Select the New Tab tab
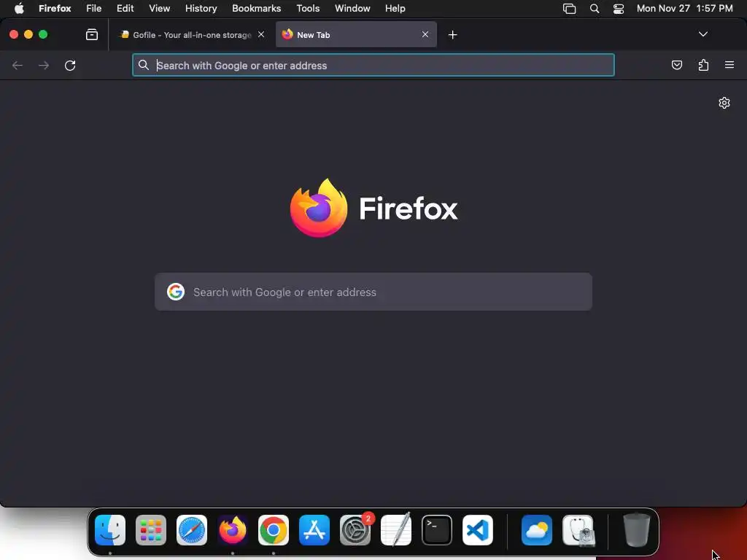 (x=356, y=34)
